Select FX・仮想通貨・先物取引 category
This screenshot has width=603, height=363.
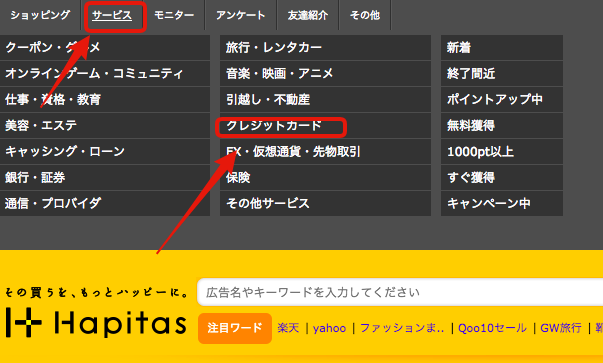(325, 152)
